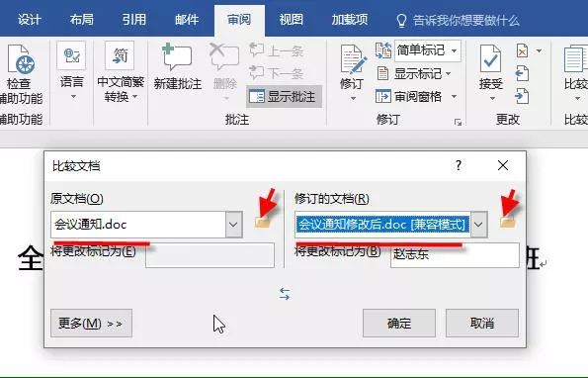Expand Show Markup (显示标记) menu
Image resolution: width=588 pixels, height=378 pixels.
[414, 73]
